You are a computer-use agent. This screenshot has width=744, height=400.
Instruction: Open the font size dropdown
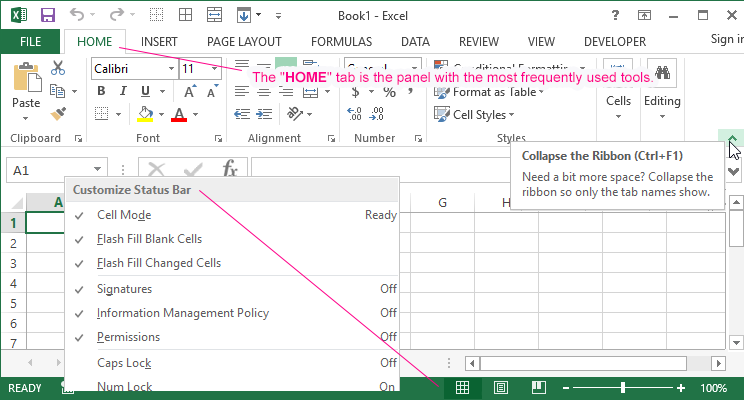214,69
